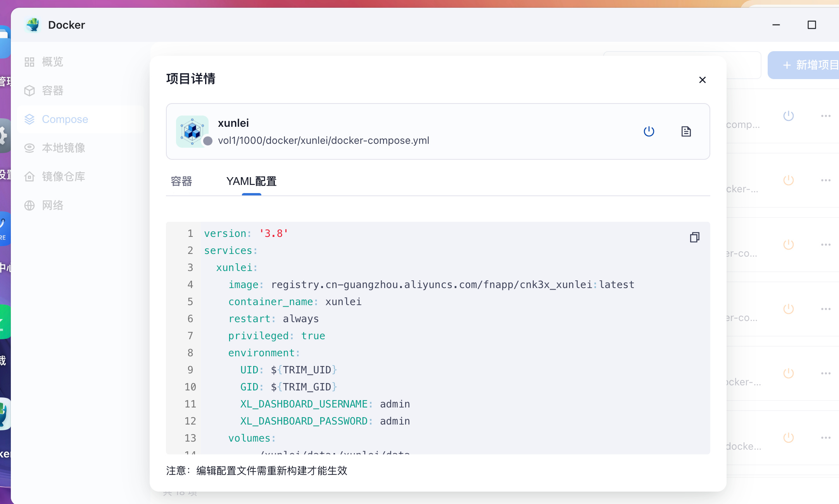
Task: Click the 概览 grid icon
Action: click(x=29, y=62)
